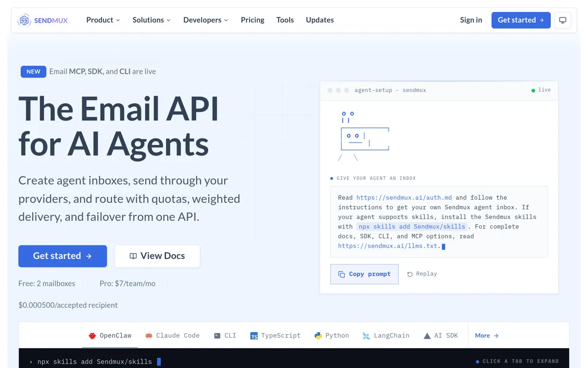Expand the Developers menu
The width and height of the screenshot is (588, 368).
[206, 20]
